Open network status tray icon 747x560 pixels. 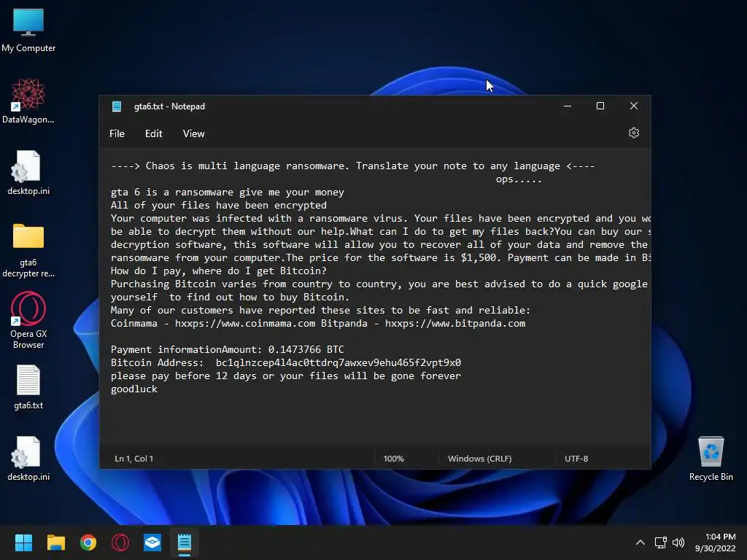click(x=660, y=542)
